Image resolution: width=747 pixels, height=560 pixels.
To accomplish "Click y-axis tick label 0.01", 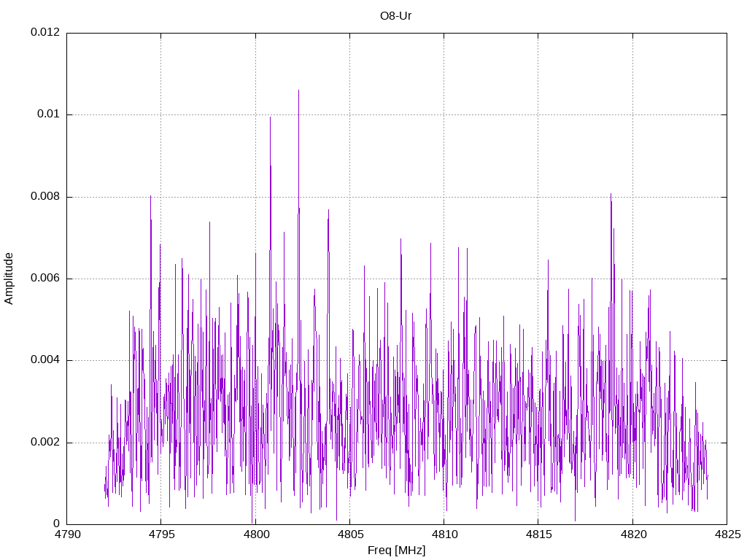I will tap(49, 114).
